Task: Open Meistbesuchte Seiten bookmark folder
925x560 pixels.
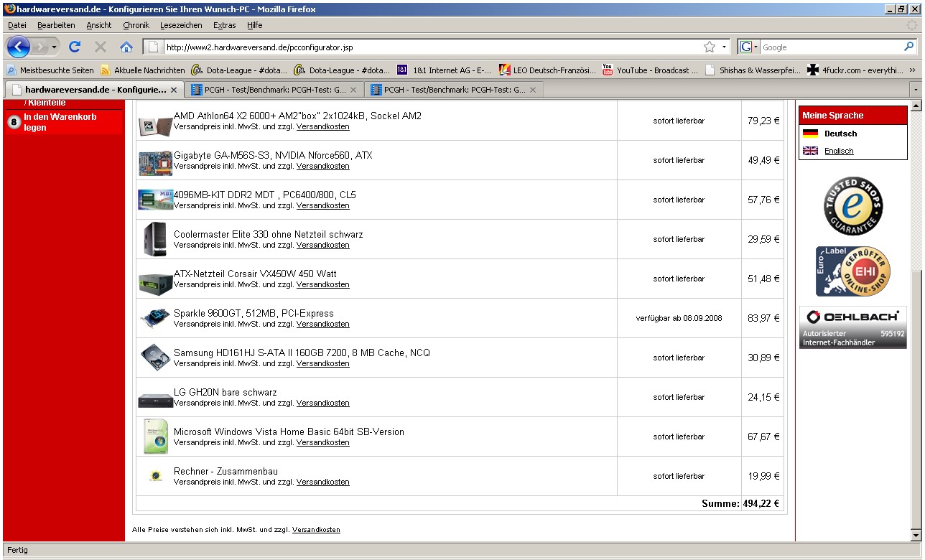Action: [50, 70]
